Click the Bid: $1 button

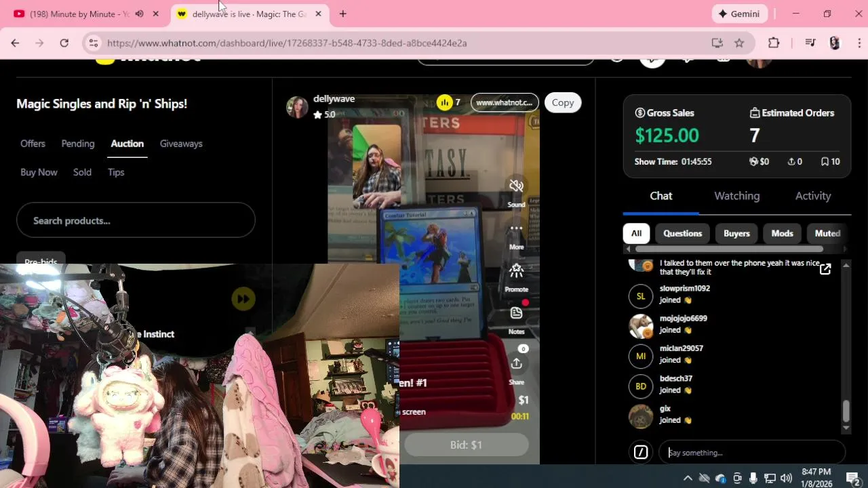point(466,445)
